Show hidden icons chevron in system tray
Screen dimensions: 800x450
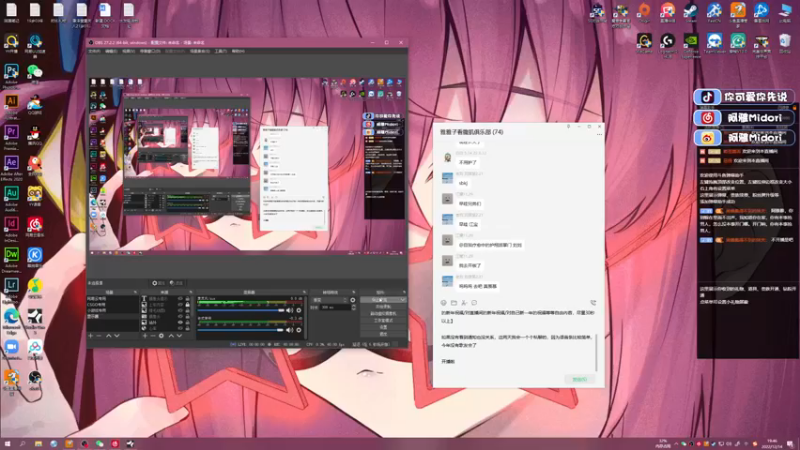point(676,443)
